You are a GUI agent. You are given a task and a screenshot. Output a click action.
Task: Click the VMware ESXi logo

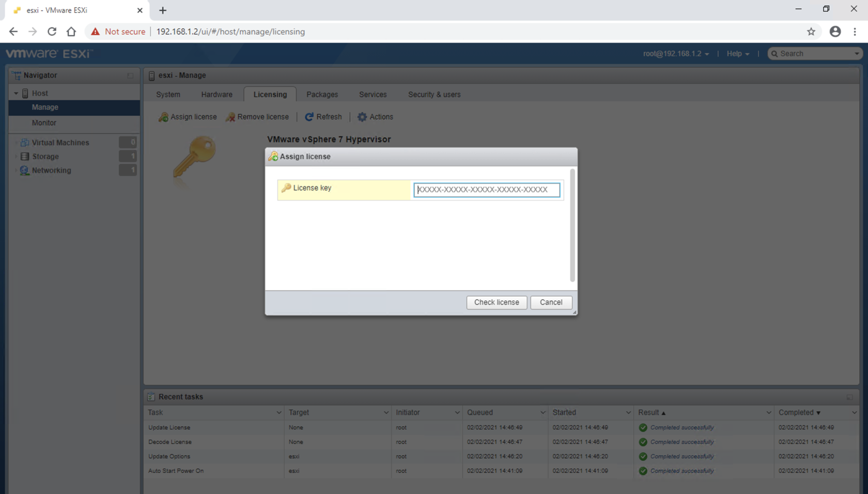49,54
